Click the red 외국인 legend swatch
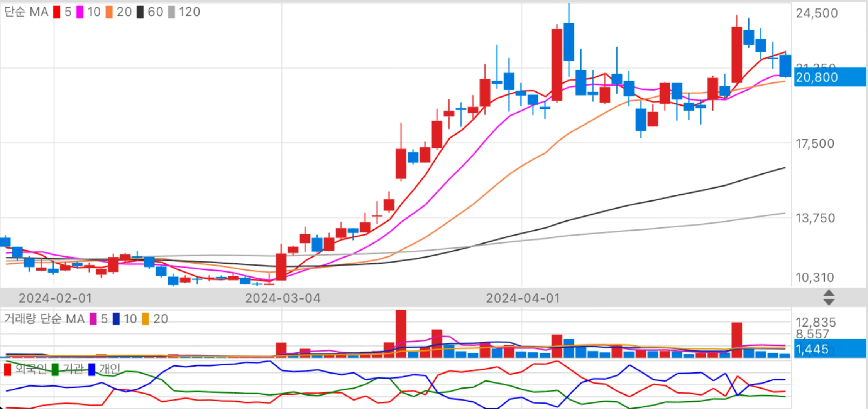868x409 pixels. [x=7, y=369]
